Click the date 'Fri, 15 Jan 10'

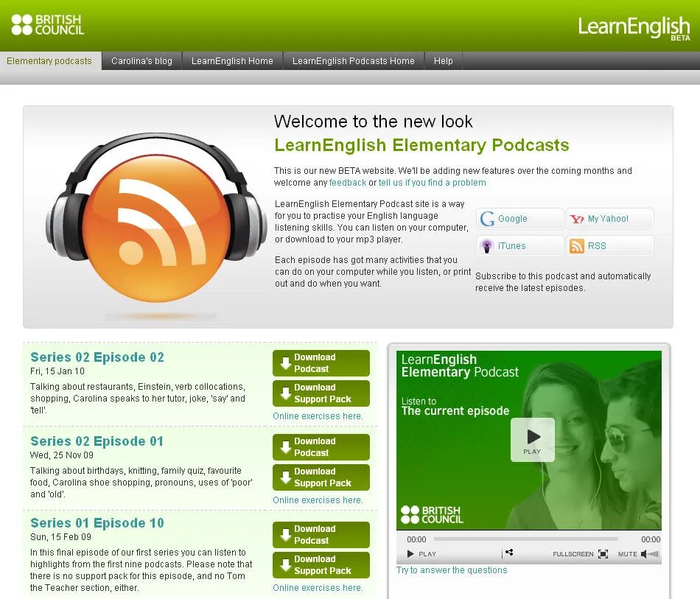[x=57, y=371]
